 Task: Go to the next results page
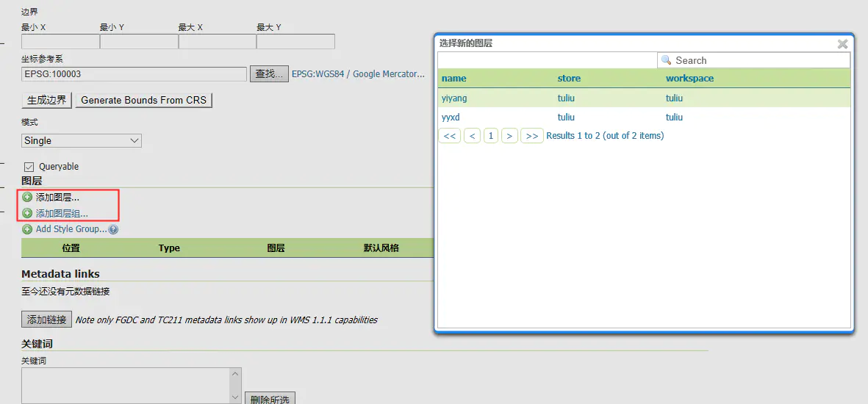point(509,136)
